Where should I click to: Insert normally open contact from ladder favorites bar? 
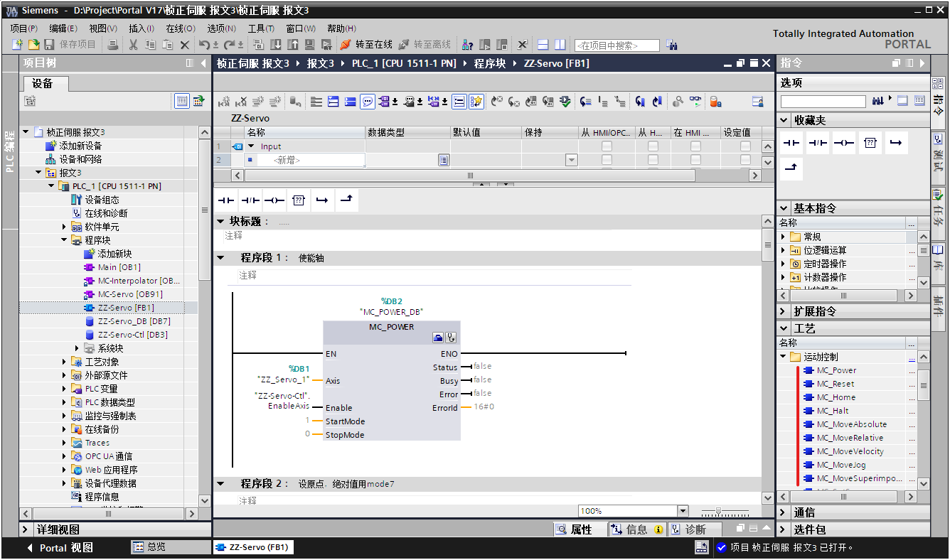226,200
